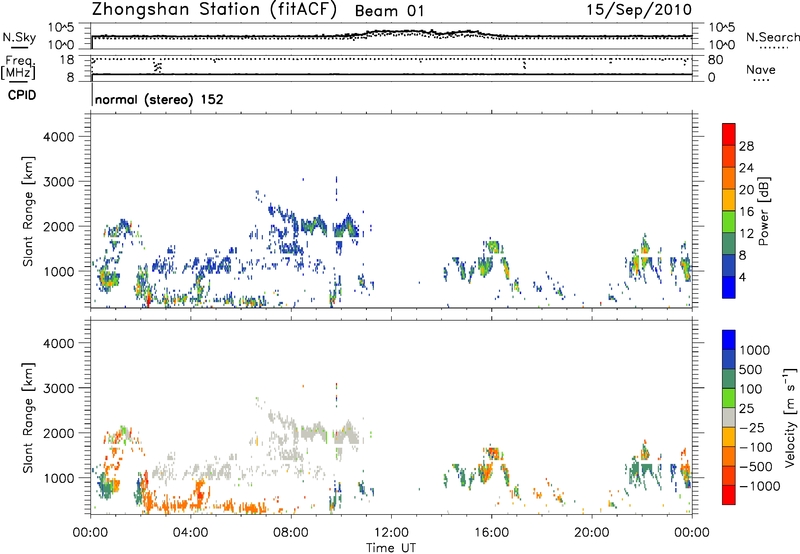This screenshot has height=554, width=800.
Task: Click the '-25' label on the velocity scale
Action: (754, 427)
